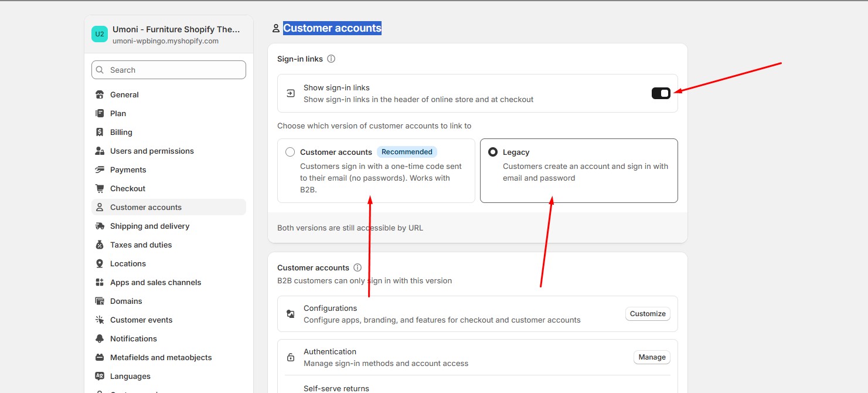Go to Domains settings page
Screen dimensions: 868x393
coord(126,301)
